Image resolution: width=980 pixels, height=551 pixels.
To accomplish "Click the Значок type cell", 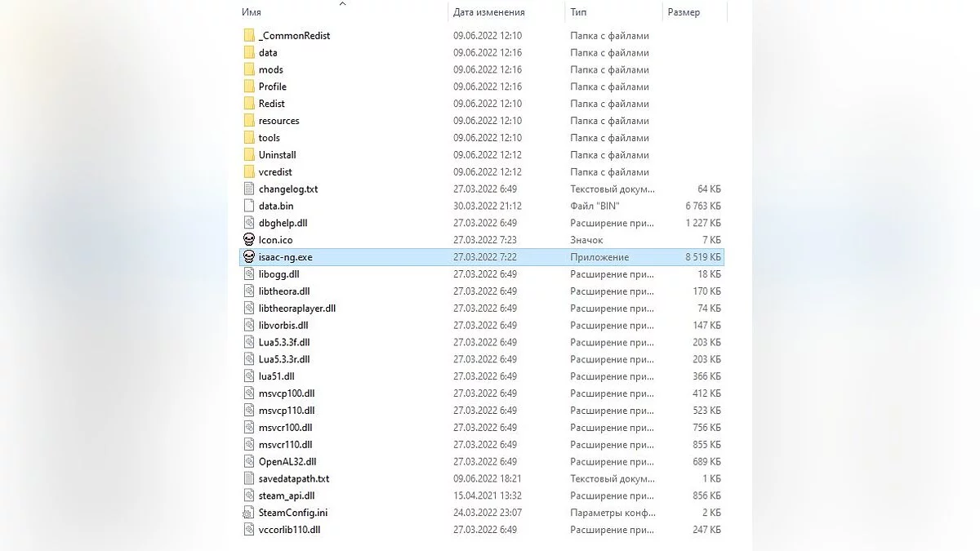I will [x=586, y=240].
